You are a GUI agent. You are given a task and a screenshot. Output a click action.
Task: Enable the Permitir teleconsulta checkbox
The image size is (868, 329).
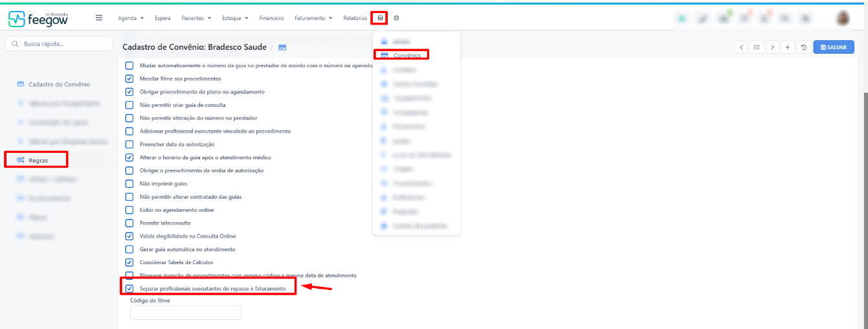tap(129, 223)
